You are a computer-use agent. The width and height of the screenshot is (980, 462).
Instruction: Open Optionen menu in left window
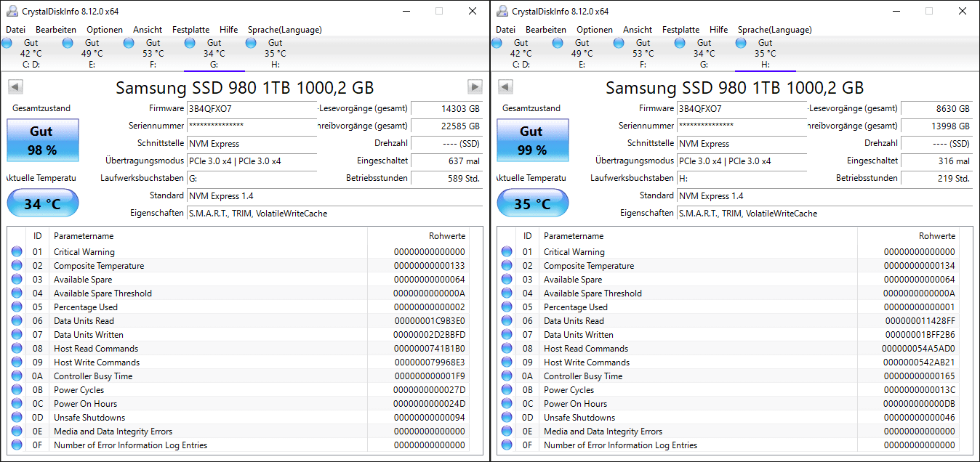[105, 30]
